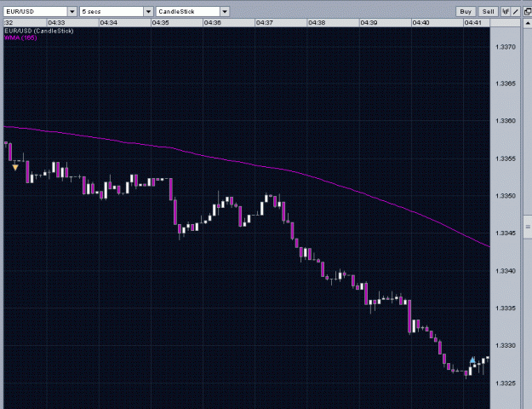Click the 04:35 time axis label
The width and height of the screenshot is (532, 409).
coord(161,23)
